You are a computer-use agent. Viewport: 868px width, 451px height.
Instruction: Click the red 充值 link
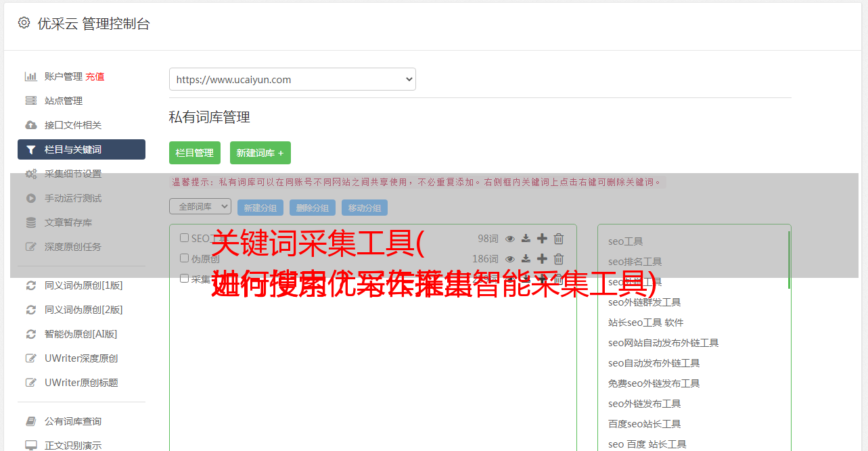pos(95,76)
